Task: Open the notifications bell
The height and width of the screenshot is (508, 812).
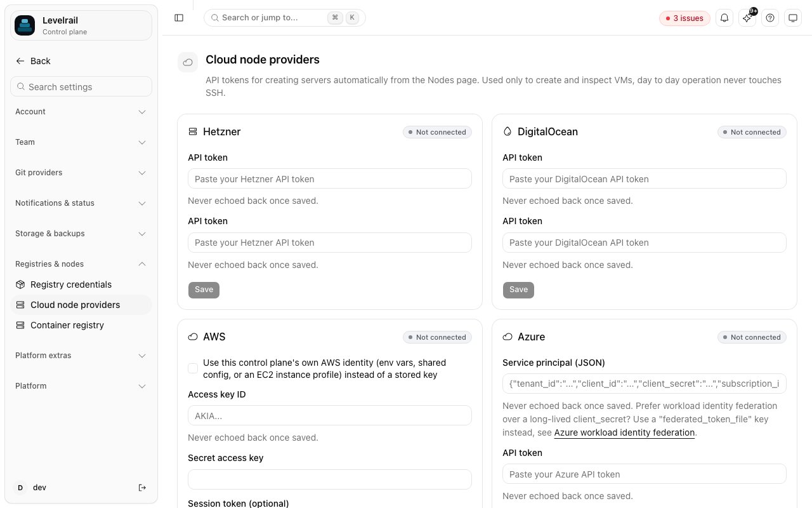Action: tap(724, 18)
